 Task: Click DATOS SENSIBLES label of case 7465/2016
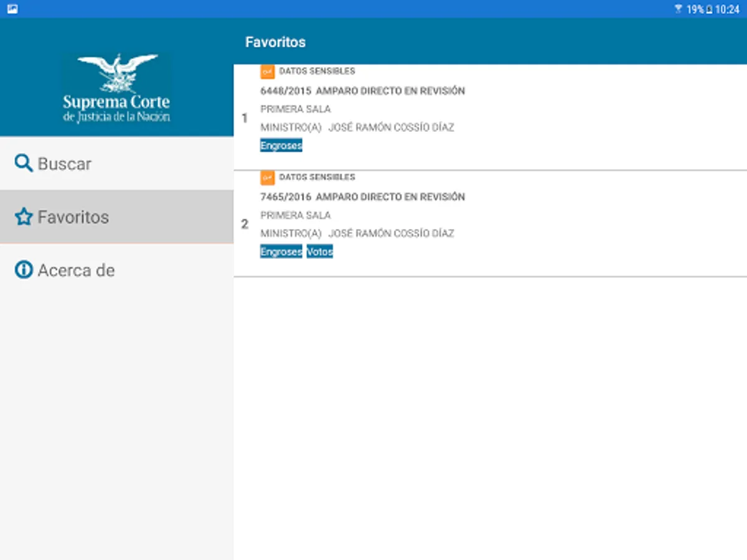317,177
